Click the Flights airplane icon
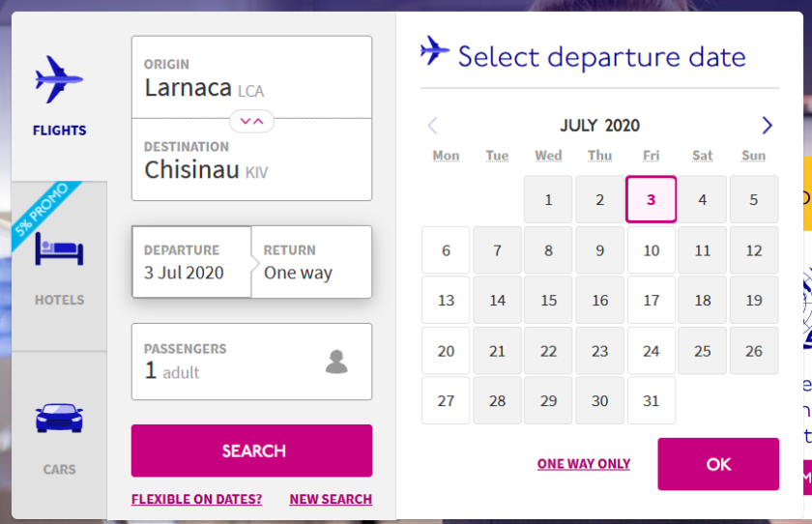 tap(59, 81)
